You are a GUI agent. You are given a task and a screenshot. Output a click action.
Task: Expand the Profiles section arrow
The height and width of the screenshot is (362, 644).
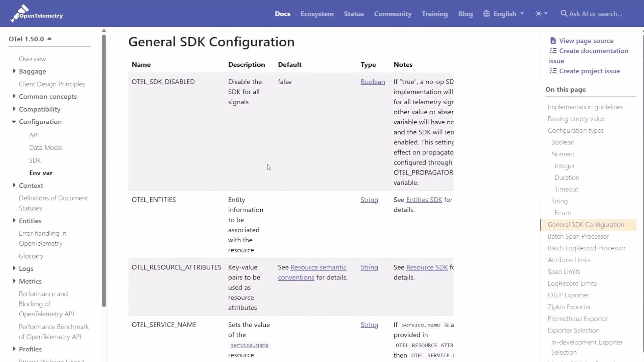click(14, 349)
